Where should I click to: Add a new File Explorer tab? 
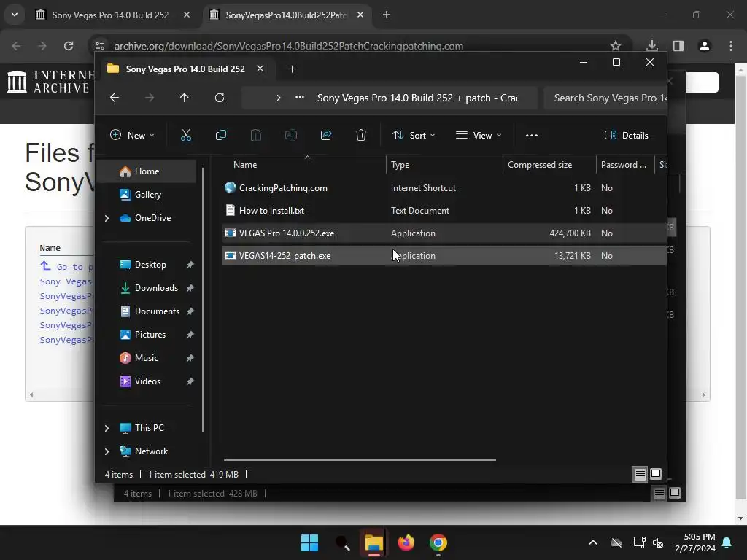[292, 69]
